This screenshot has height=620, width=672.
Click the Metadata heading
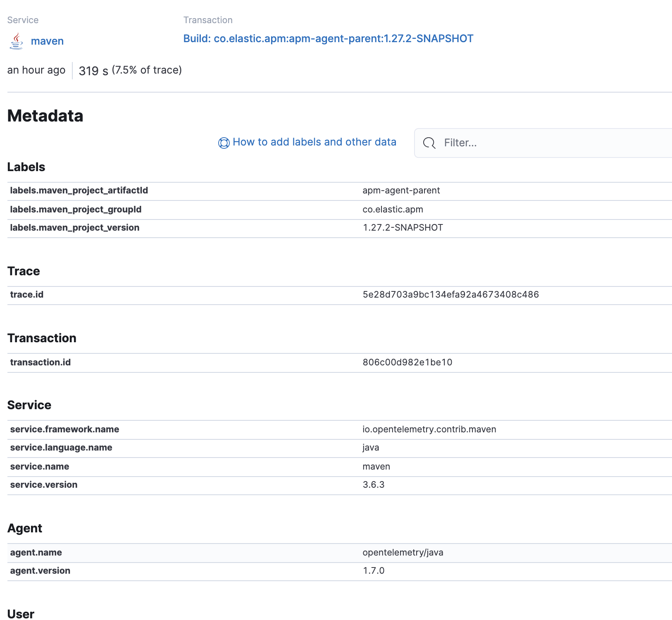[45, 116]
